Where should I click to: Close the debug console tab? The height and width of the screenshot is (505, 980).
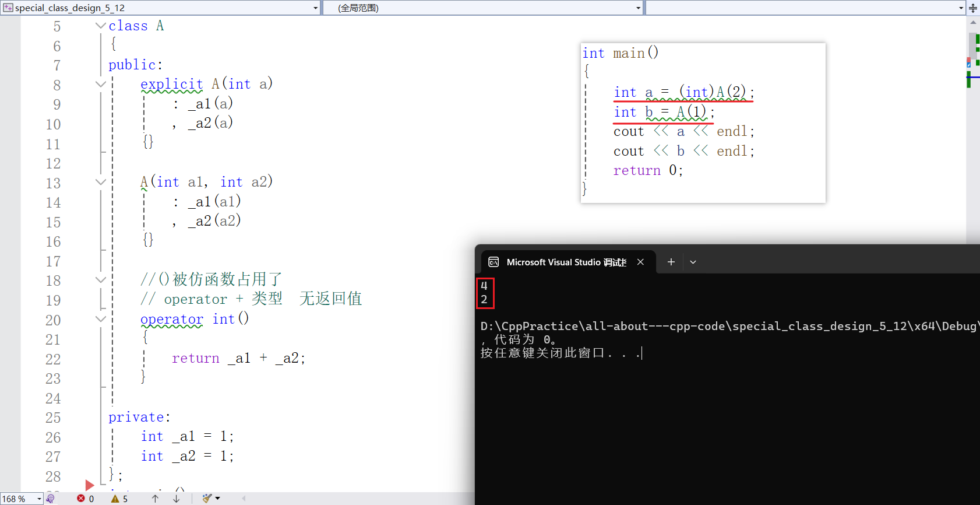pyautogui.click(x=640, y=262)
